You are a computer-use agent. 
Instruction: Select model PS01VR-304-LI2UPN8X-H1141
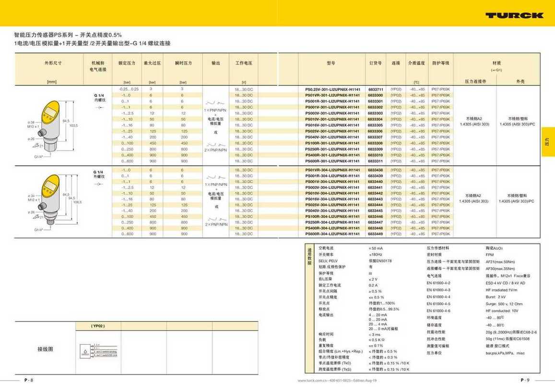[x=333, y=170]
